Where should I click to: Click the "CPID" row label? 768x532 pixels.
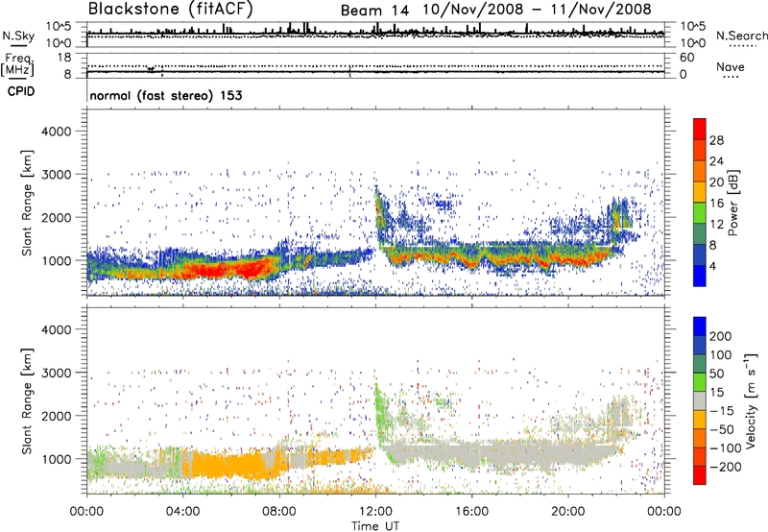(21, 91)
